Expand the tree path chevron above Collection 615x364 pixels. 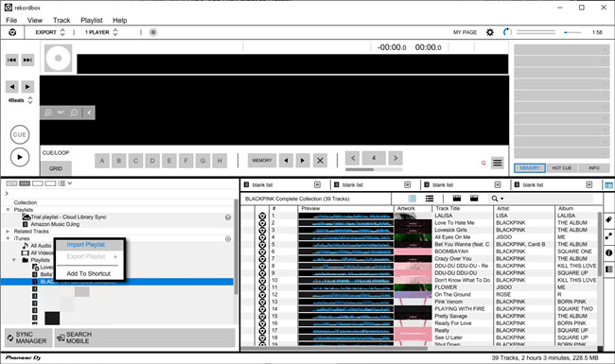coord(7,193)
